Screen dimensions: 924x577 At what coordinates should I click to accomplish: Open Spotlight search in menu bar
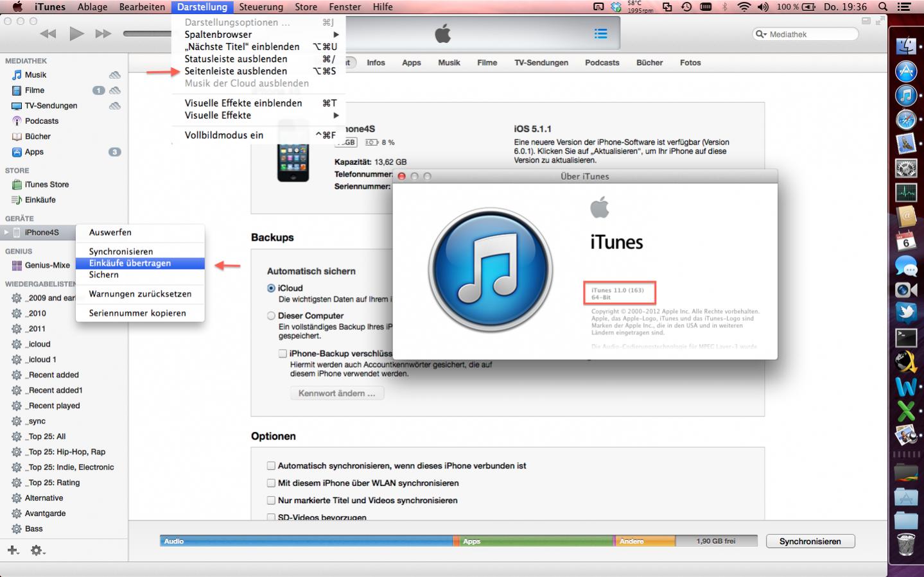click(x=883, y=7)
